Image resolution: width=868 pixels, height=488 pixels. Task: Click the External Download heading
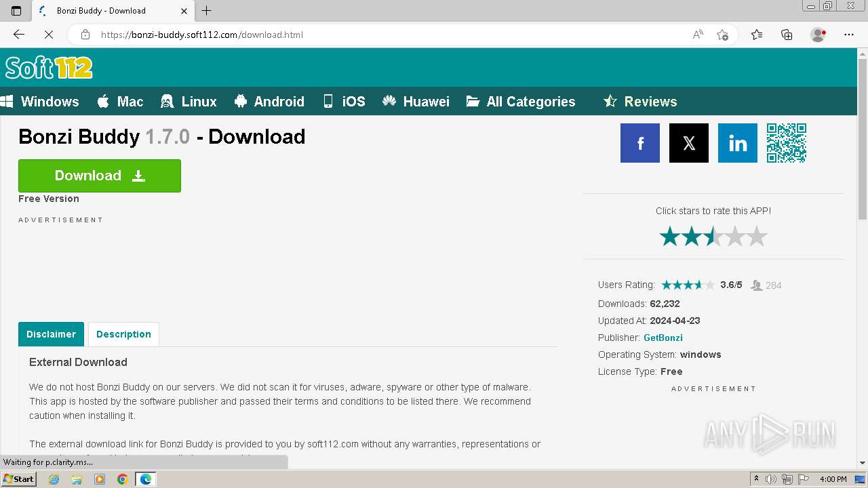(x=78, y=362)
